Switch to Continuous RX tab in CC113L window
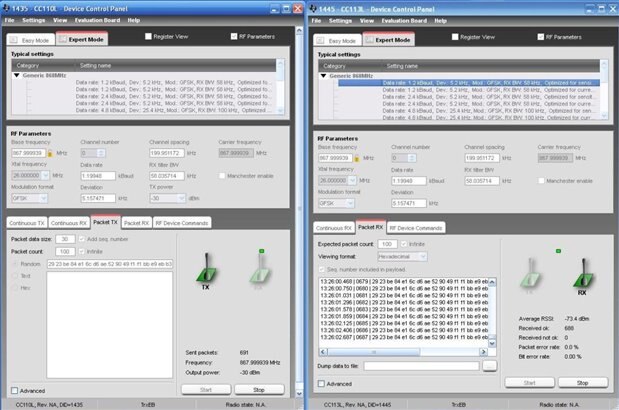 (334, 228)
